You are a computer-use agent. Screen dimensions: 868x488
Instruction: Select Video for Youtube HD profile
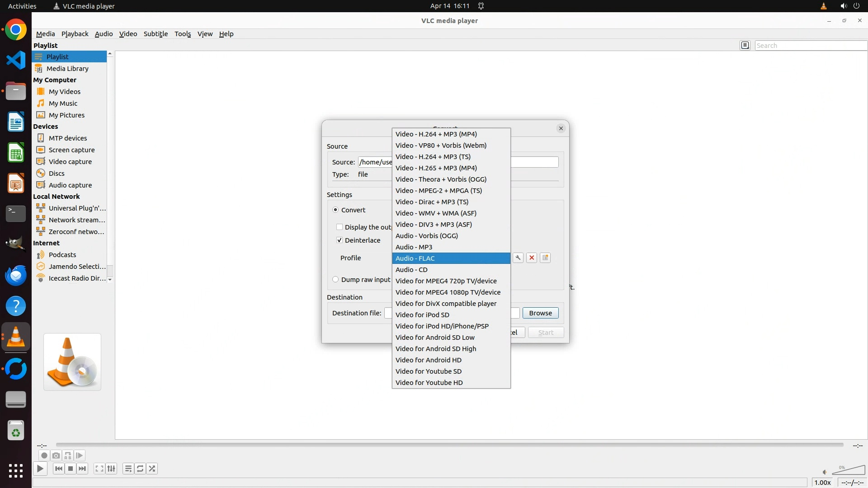tap(429, 382)
